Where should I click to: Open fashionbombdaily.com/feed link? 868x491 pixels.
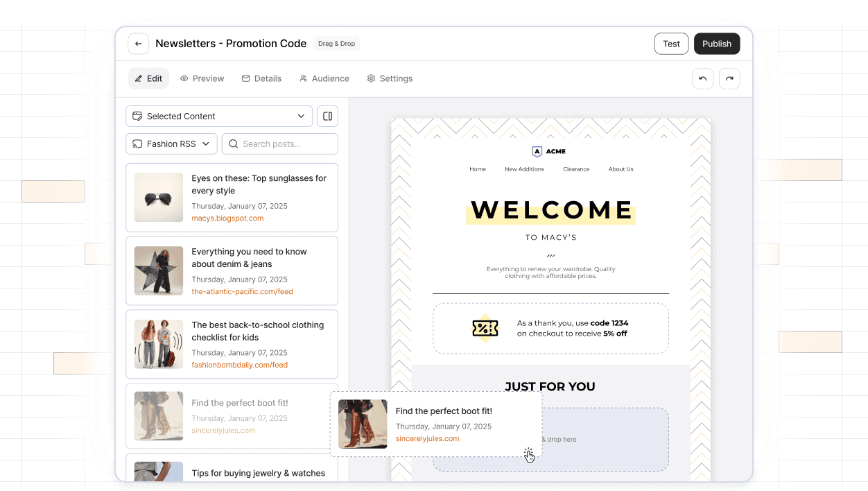tap(239, 365)
